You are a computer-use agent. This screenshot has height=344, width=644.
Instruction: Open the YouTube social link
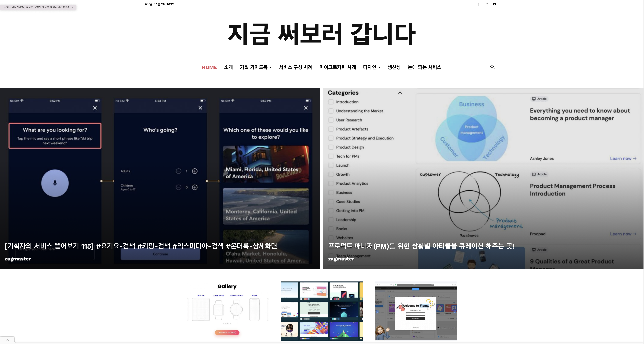(x=495, y=4)
